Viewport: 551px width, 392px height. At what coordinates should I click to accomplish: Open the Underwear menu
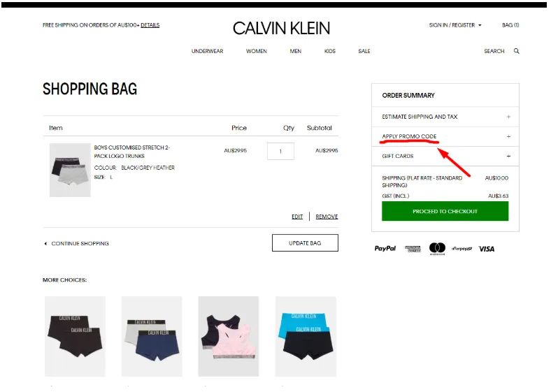click(208, 51)
